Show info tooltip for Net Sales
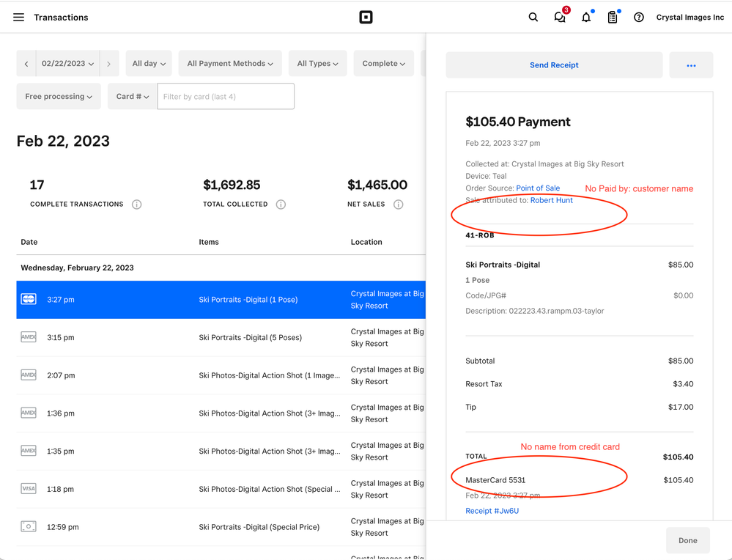732x560 pixels. pos(399,205)
